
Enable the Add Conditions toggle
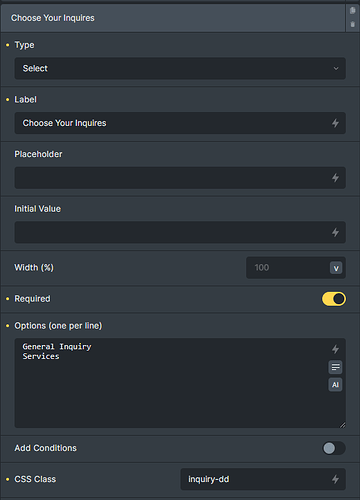tap(334, 448)
